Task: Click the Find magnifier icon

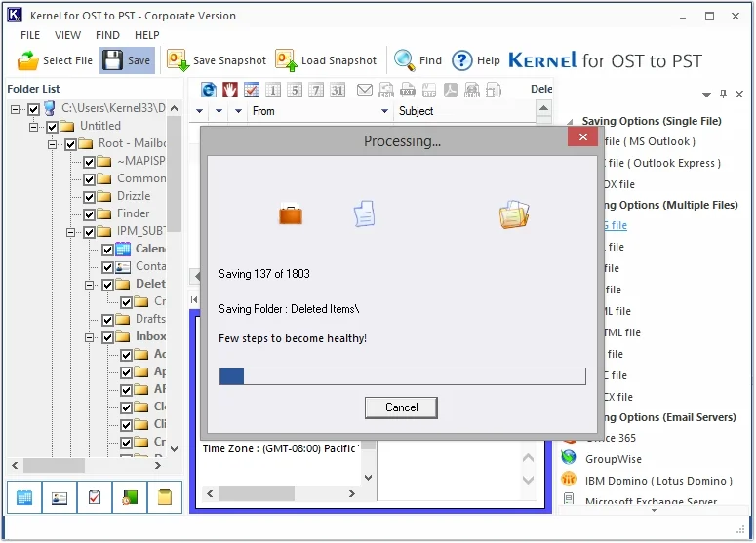Action: (404, 60)
